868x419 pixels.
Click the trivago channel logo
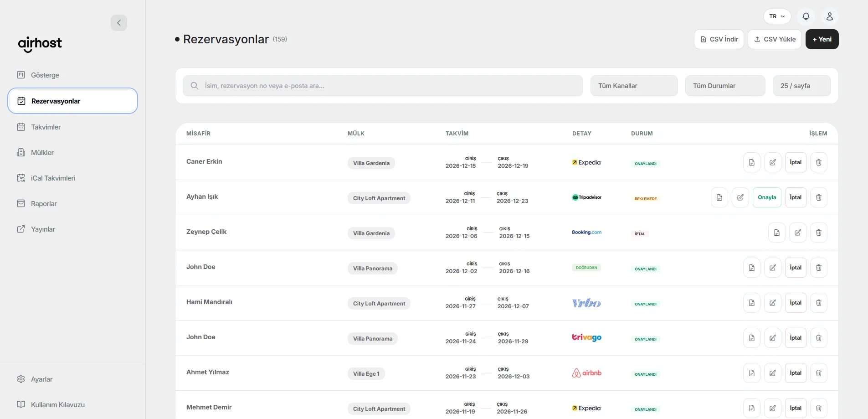click(x=587, y=338)
